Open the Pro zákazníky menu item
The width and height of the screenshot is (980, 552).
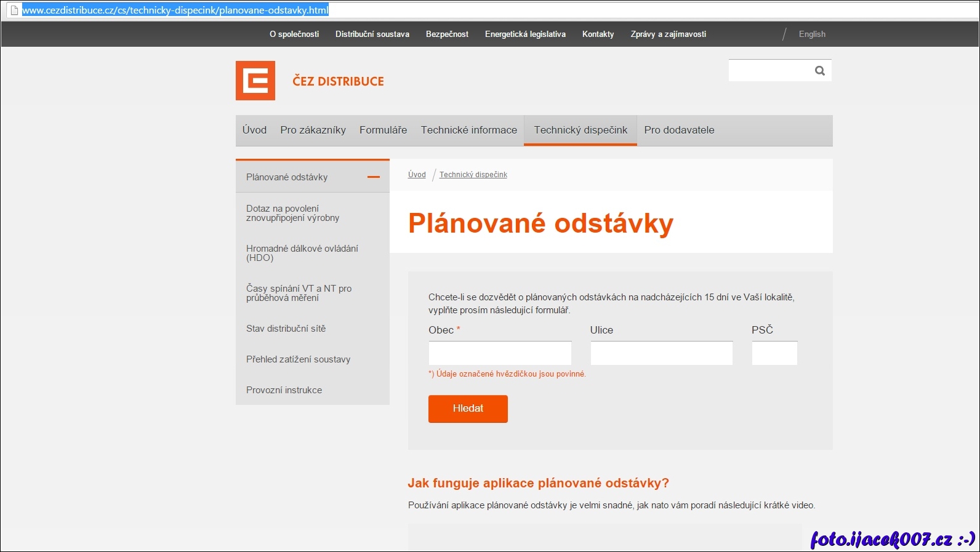pyautogui.click(x=313, y=130)
